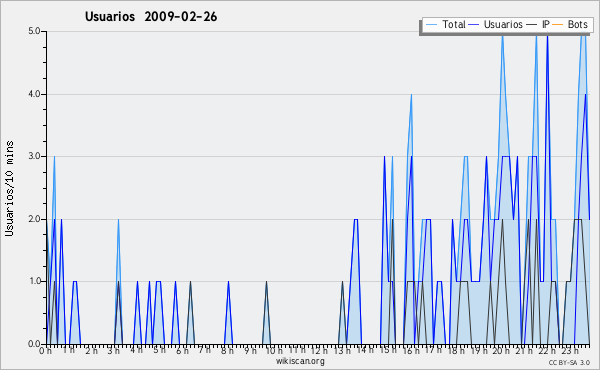Viewport: 600px width, 370px height.
Task: Click the '13 h' x-axis label
Action: tap(342, 351)
